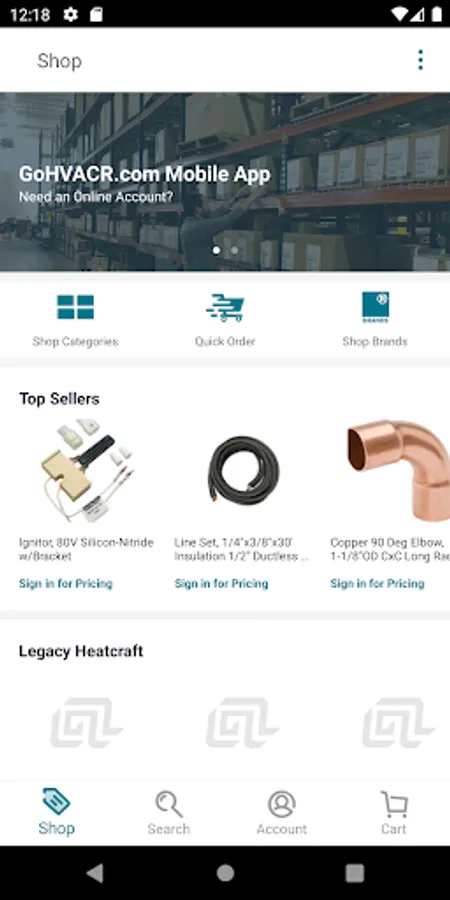Switch to the second banner slide dot
This screenshot has width=450, height=900.
(x=235, y=250)
